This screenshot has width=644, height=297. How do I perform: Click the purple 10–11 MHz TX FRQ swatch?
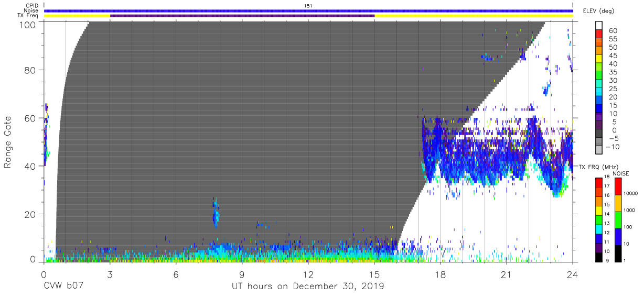pos(599,247)
